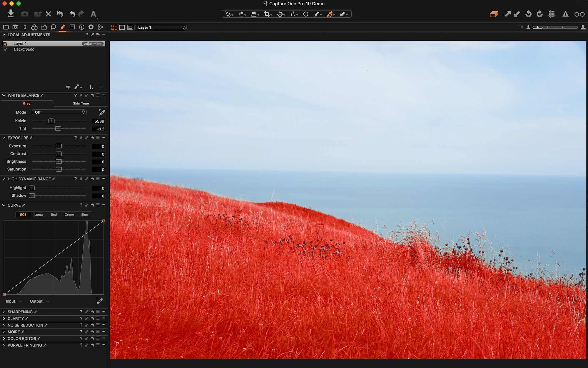Select the Rotation straighten tool
The height and width of the screenshot is (368, 588).
click(x=281, y=14)
